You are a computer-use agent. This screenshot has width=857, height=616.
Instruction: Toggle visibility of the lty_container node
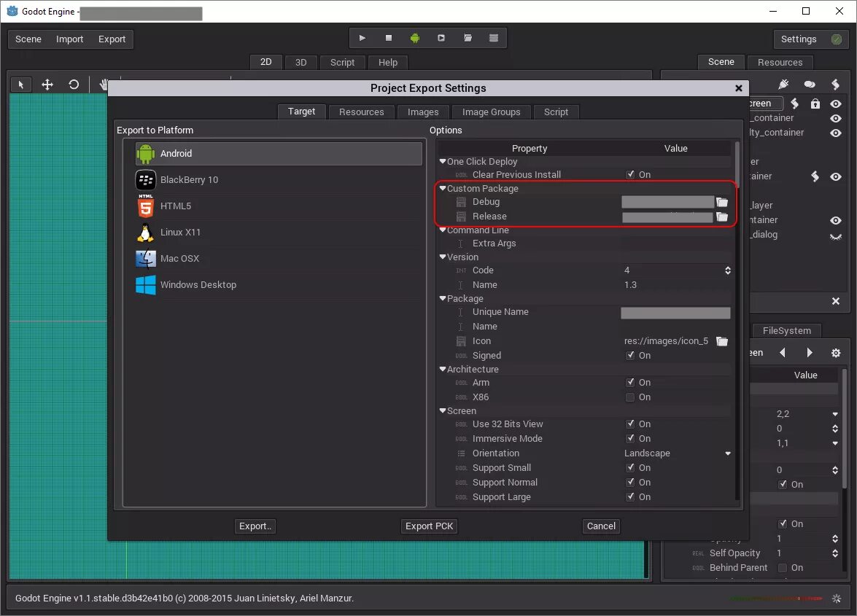pos(836,133)
